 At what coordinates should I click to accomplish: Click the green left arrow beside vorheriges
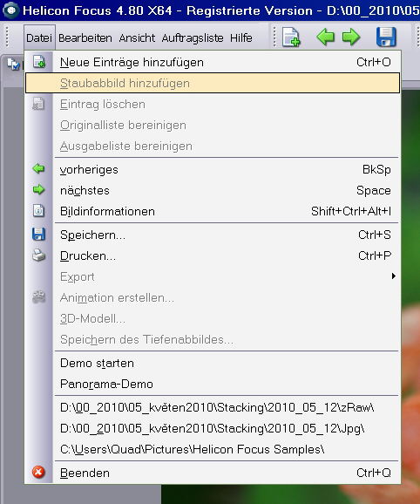[x=38, y=169]
